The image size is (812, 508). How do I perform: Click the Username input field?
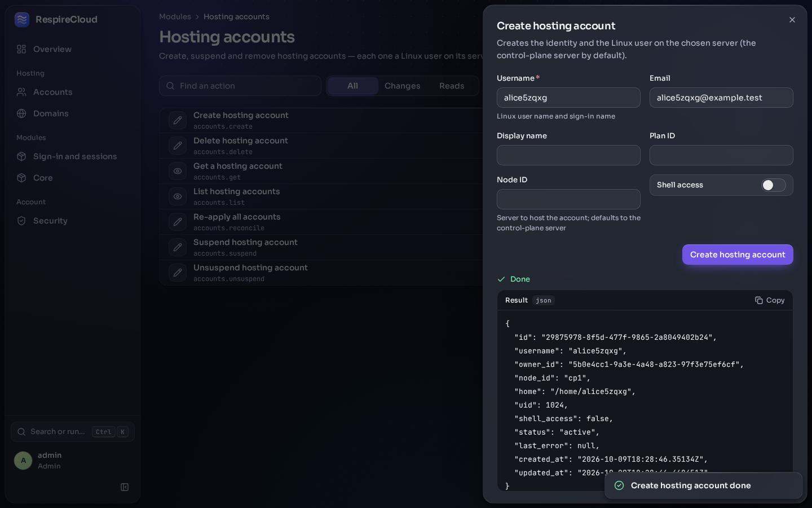click(x=568, y=98)
